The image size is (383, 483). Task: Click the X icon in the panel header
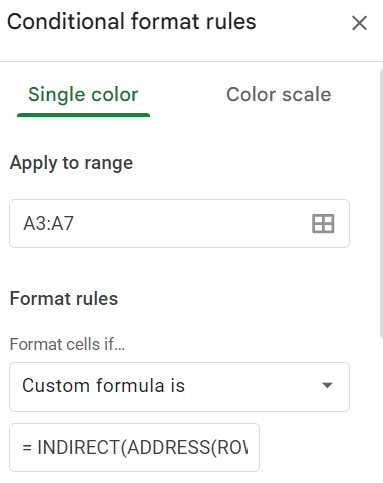[359, 23]
